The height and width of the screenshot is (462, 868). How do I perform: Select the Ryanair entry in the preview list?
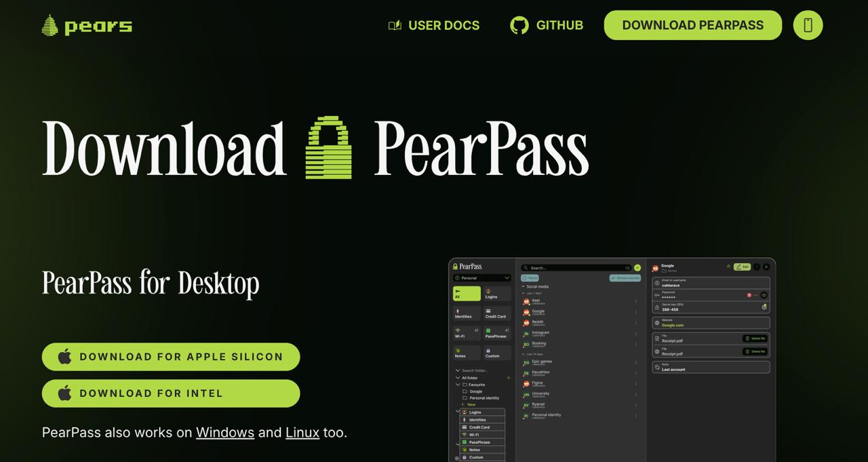click(580, 405)
